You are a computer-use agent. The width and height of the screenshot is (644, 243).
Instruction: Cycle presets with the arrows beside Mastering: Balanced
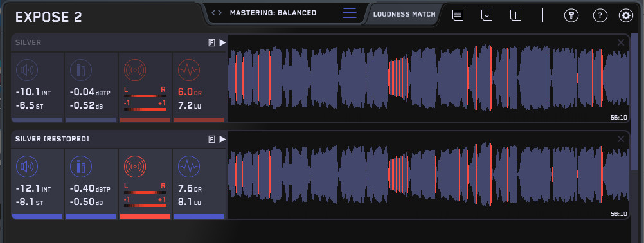[x=217, y=13]
